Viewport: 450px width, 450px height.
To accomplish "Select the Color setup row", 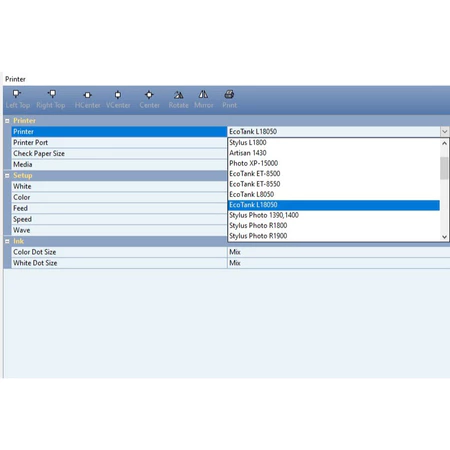I will click(119, 197).
